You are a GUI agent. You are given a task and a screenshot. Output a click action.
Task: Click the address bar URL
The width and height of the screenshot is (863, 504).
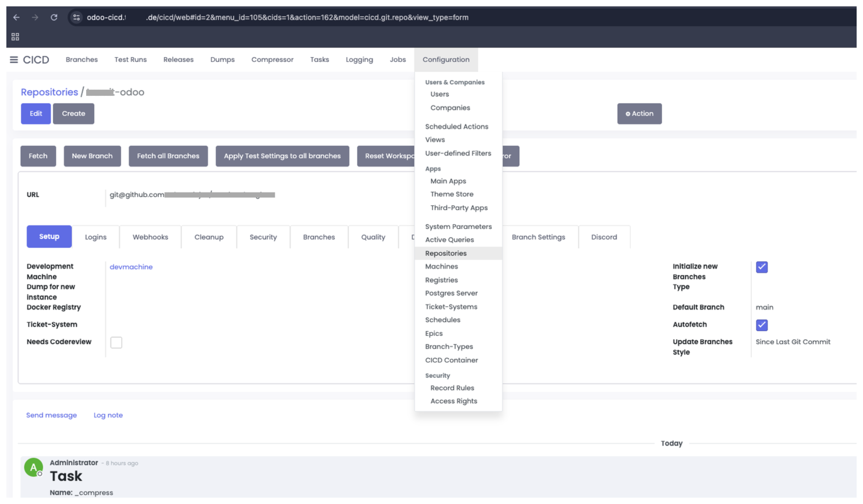[x=277, y=17]
